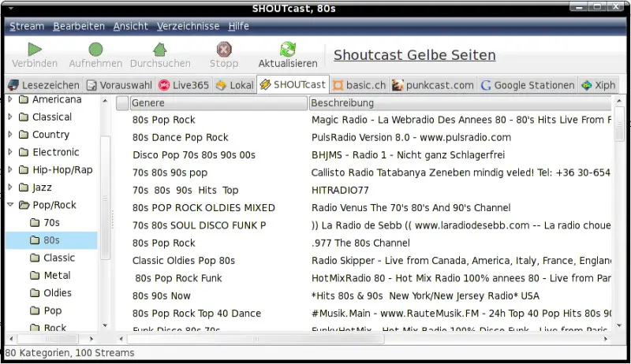Expand the Hip-Hop/Rap category arrow

click(10, 169)
